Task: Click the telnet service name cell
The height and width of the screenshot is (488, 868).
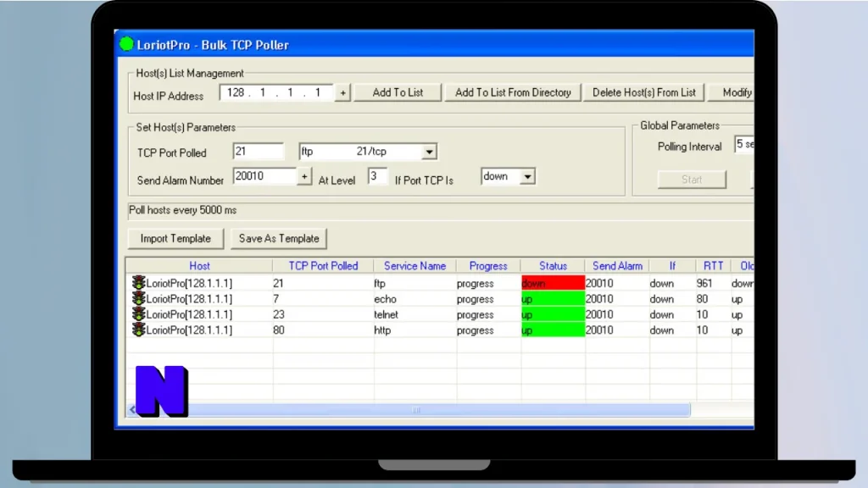Action: click(x=386, y=314)
